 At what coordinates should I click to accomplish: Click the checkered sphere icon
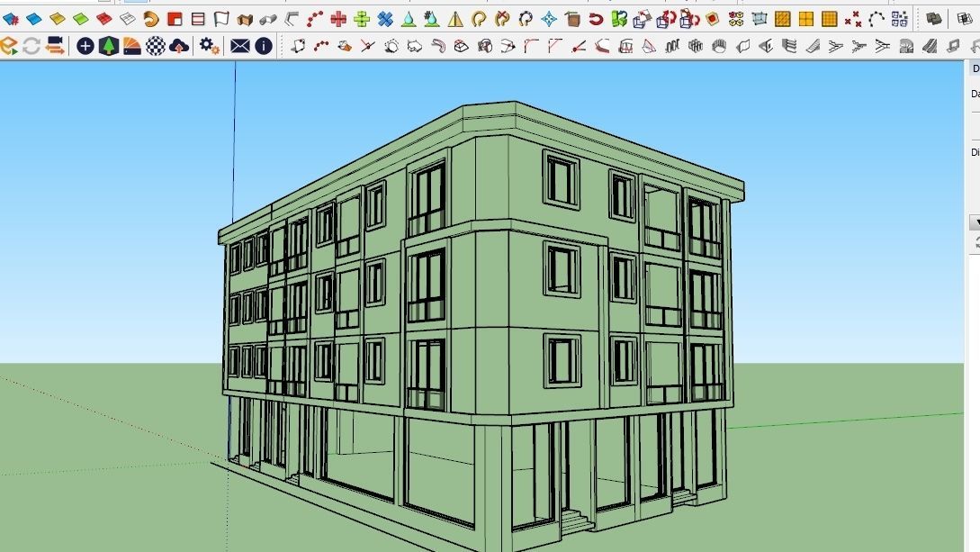click(156, 46)
